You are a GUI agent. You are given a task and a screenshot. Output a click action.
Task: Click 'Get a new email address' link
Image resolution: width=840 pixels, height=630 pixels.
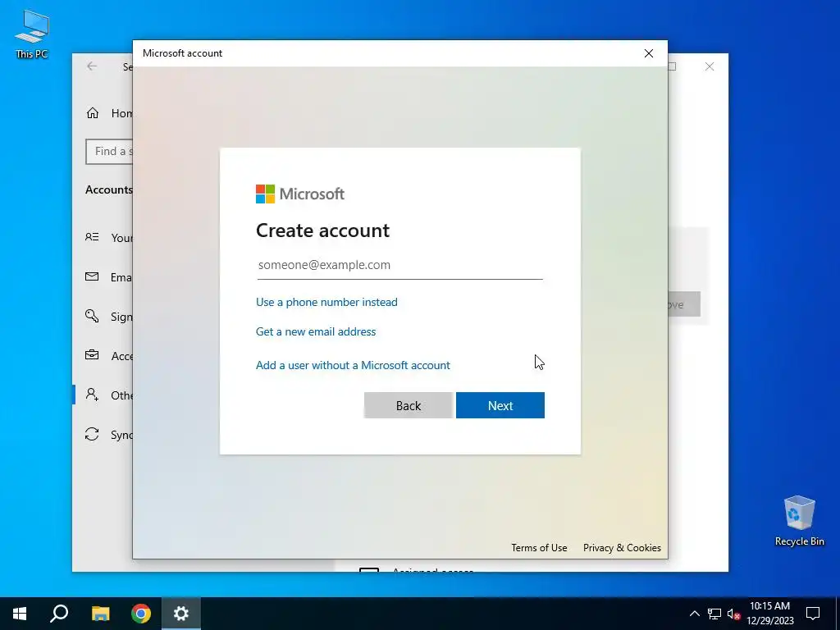pos(316,331)
